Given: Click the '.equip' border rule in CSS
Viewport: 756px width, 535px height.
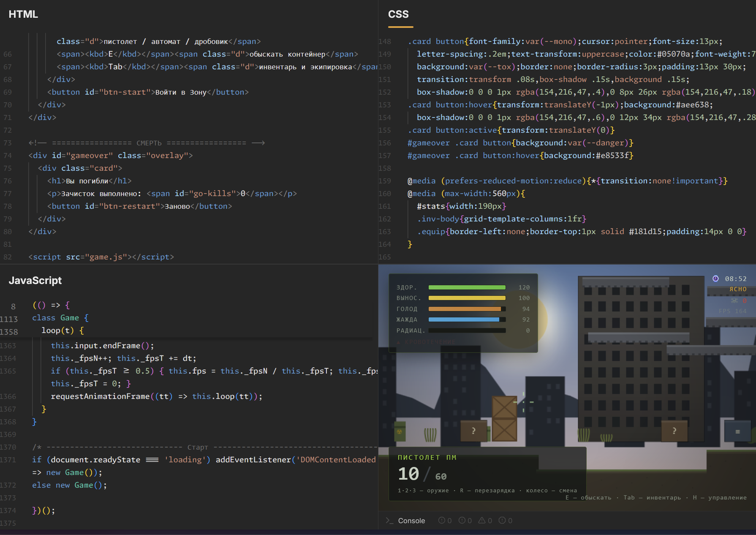Looking at the screenshot, I should [582, 232].
